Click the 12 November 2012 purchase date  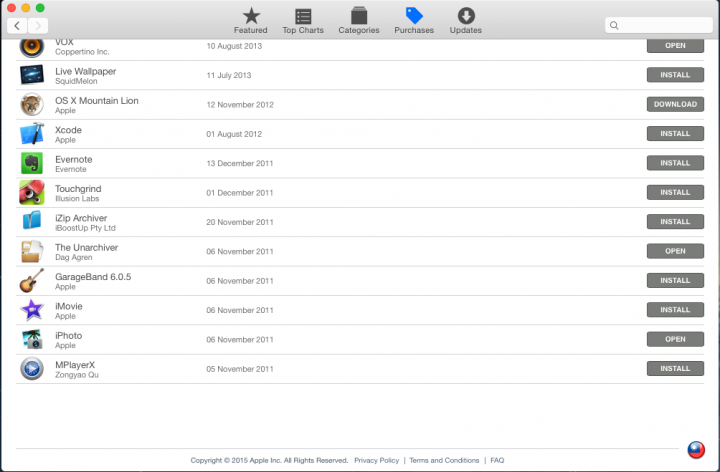click(240, 105)
